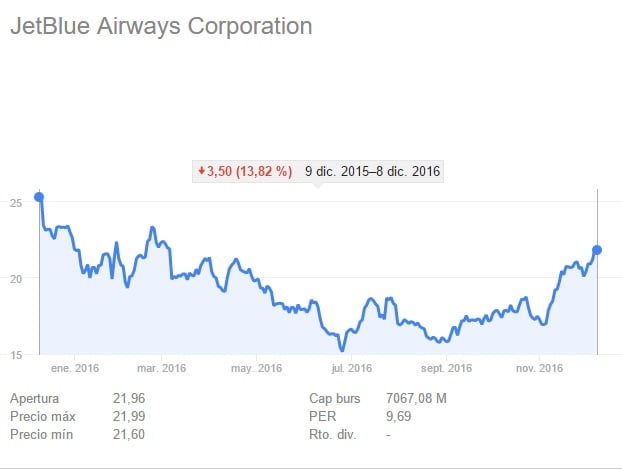Click the 15 label on the price axis
Viewport: 622px width, 469px height.
click(16, 354)
